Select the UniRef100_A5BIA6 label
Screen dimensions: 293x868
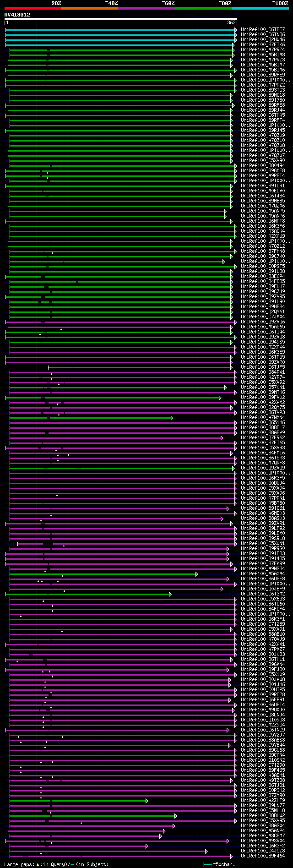[x=263, y=70]
